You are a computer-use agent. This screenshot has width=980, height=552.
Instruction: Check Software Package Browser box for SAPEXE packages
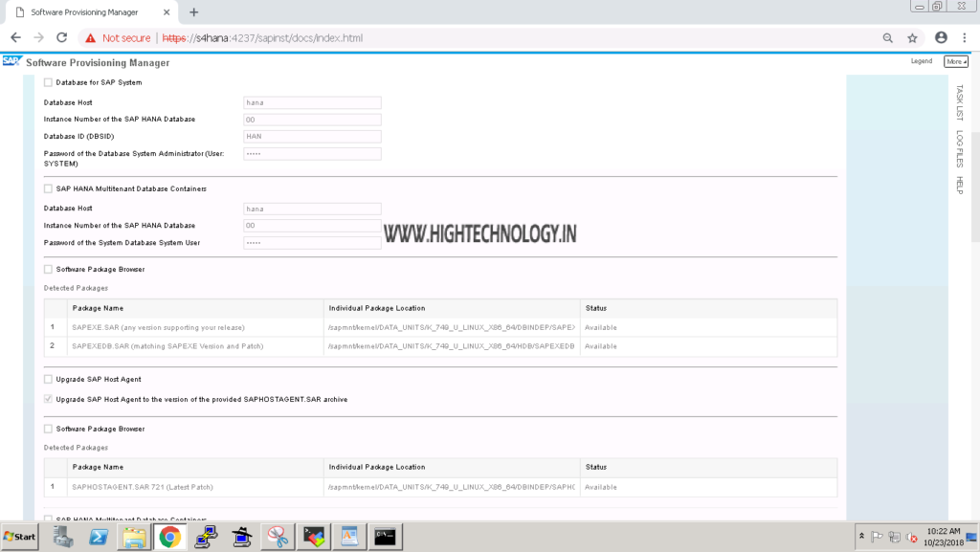pyautogui.click(x=48, y=269)
